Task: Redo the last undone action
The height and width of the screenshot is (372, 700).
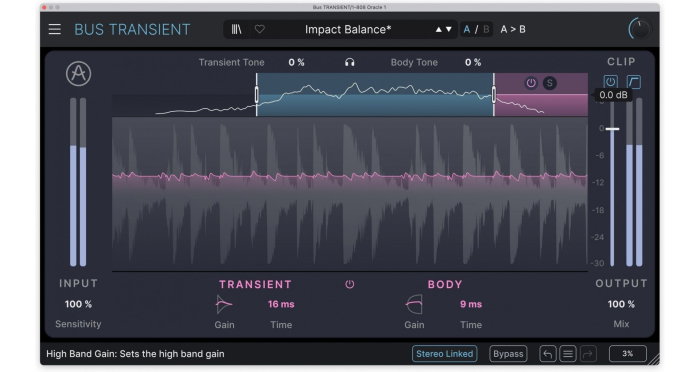Action: pos(588,354)
